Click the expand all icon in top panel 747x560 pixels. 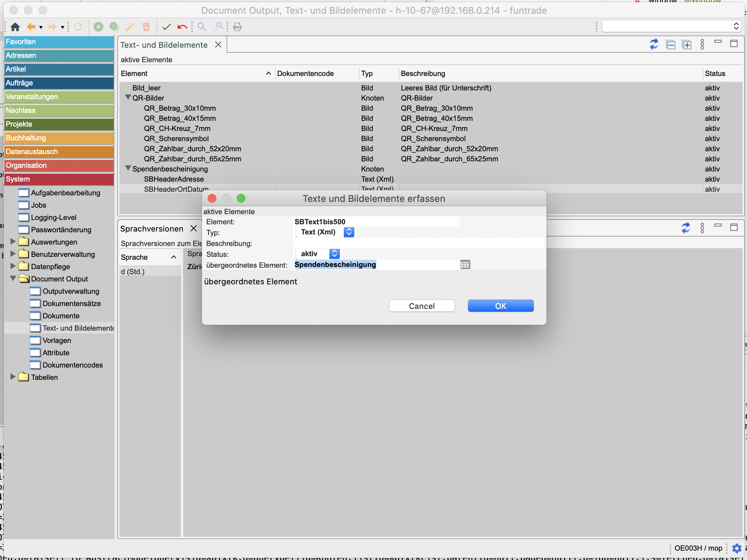point(687,44)
